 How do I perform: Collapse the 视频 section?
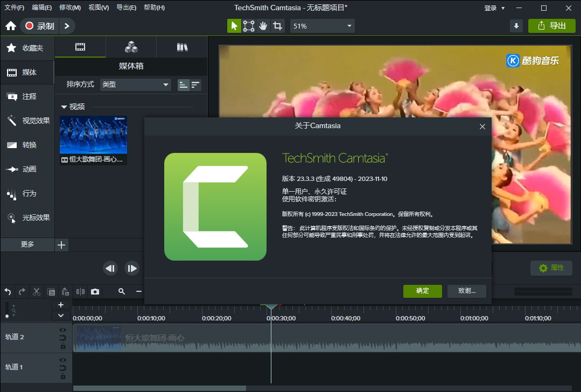(64, 107)
